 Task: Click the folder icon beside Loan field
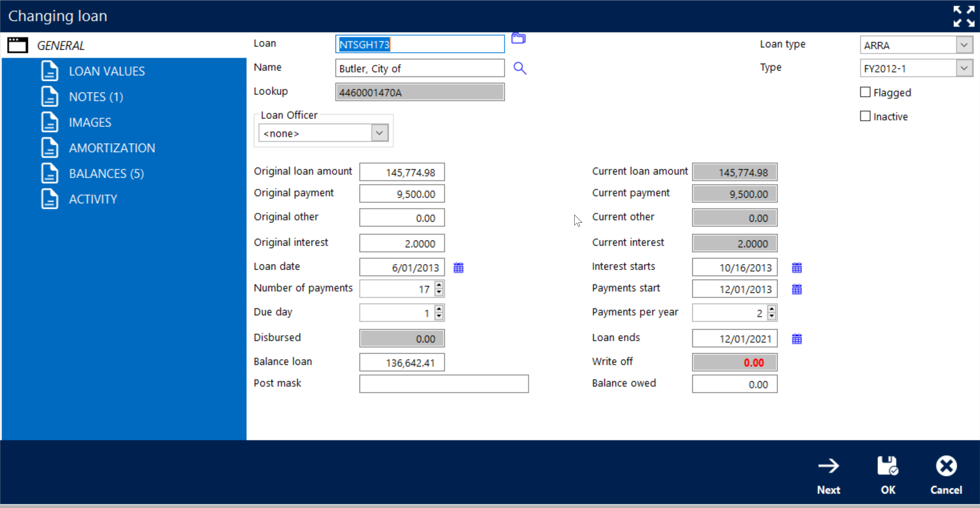pyautogui.click(x=518, y=38)
